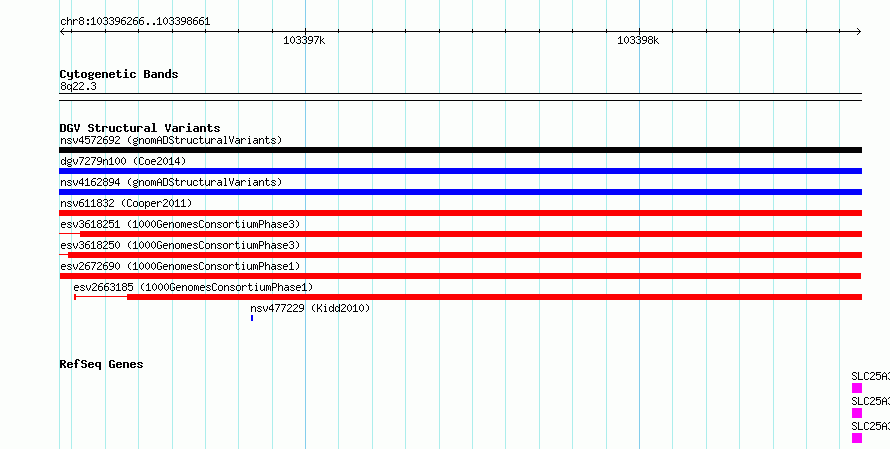Select the RefSeq Genes track title
The width and height of the screenshot is (890, 449).
click(101, 364)
